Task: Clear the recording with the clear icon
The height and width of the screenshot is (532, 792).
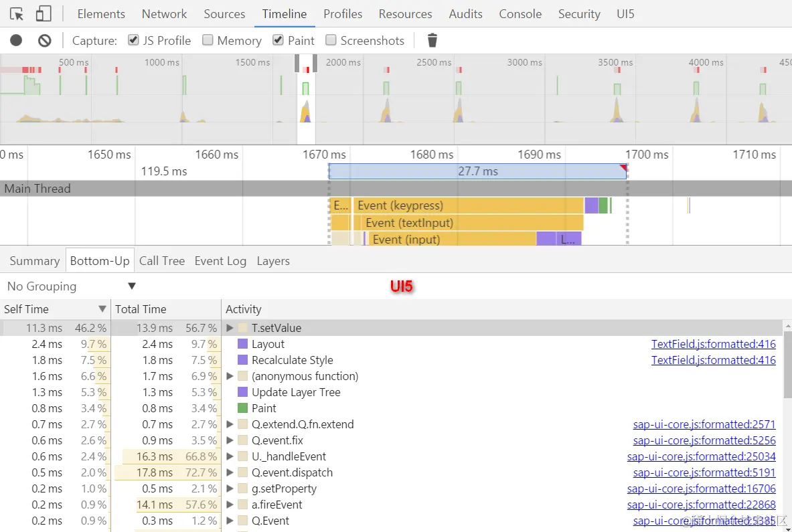Action: 44,40
